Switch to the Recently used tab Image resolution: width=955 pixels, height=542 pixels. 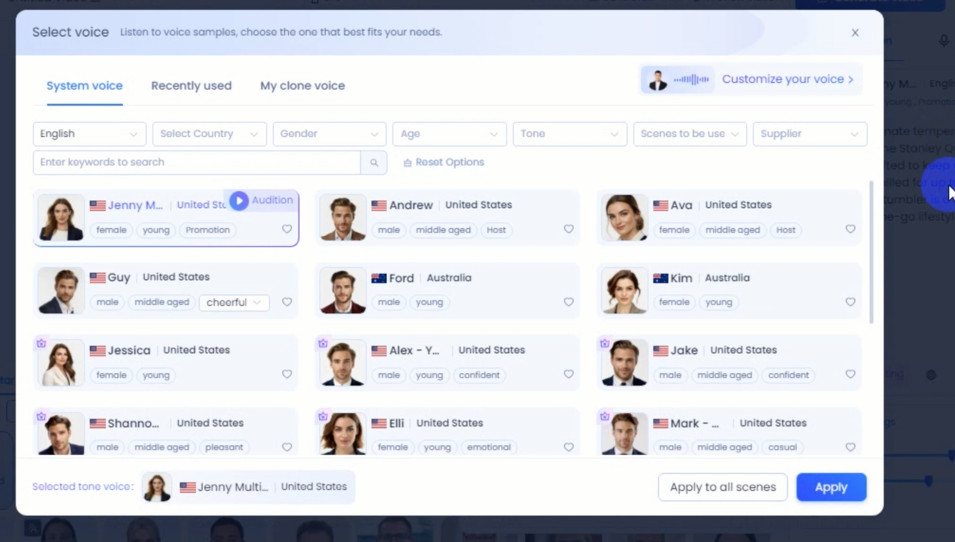[191, 86]
